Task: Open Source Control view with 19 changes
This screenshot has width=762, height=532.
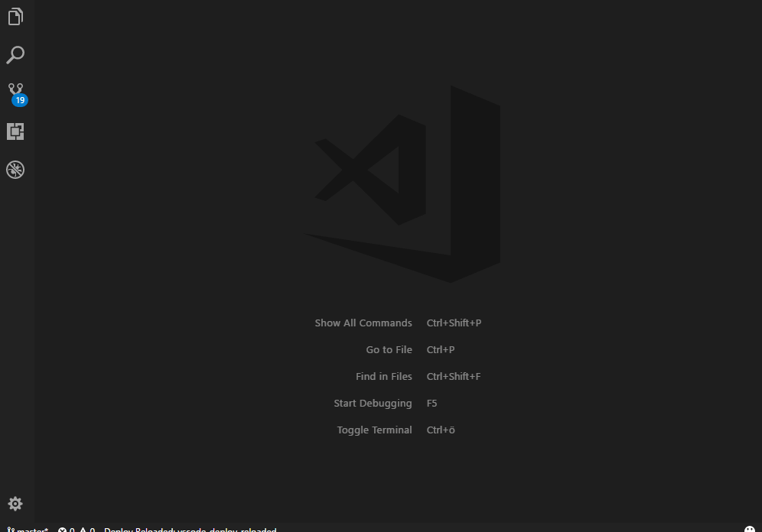Action: [x=17, y=94]
